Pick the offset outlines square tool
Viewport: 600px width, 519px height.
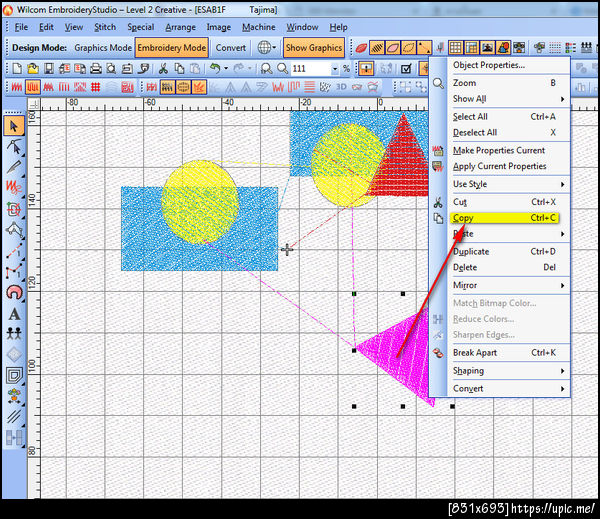point(14,375)
